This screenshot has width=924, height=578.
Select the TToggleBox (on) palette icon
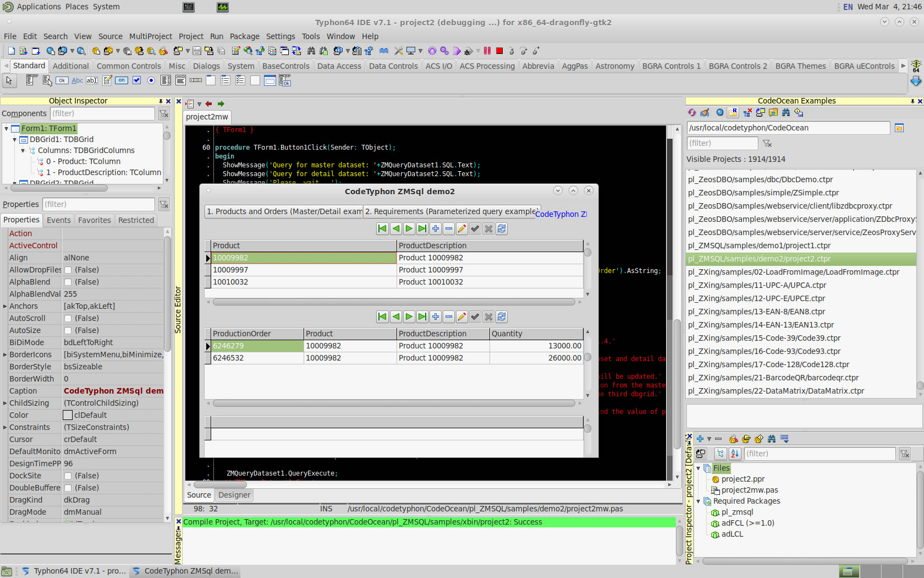coord(122,80)
